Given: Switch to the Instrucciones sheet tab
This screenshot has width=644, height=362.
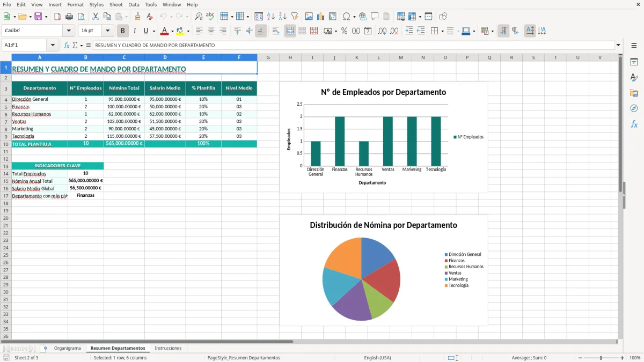Looking at the screenshot, I should click(x=168, y=349).
